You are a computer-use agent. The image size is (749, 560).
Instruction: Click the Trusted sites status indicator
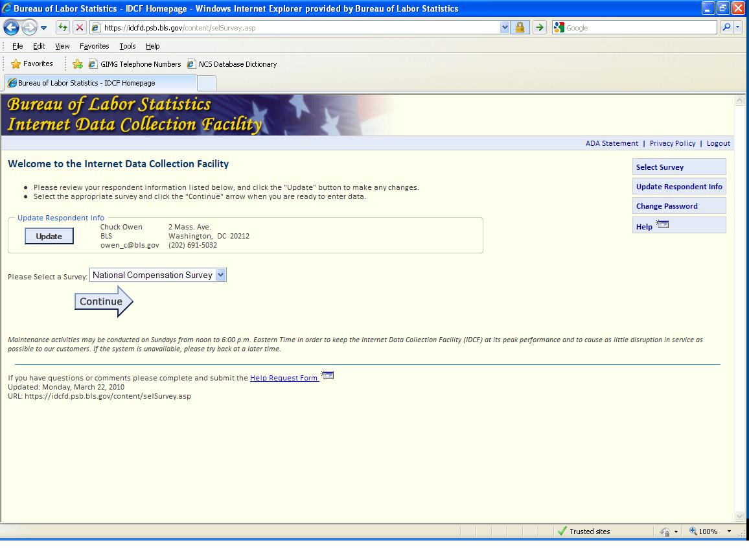584,531
